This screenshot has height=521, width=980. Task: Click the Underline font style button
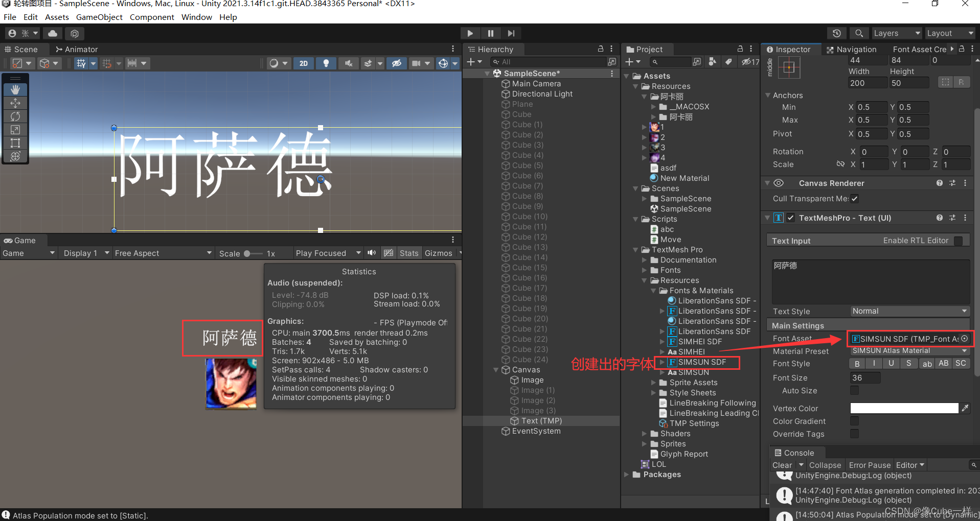click(891, 363)
